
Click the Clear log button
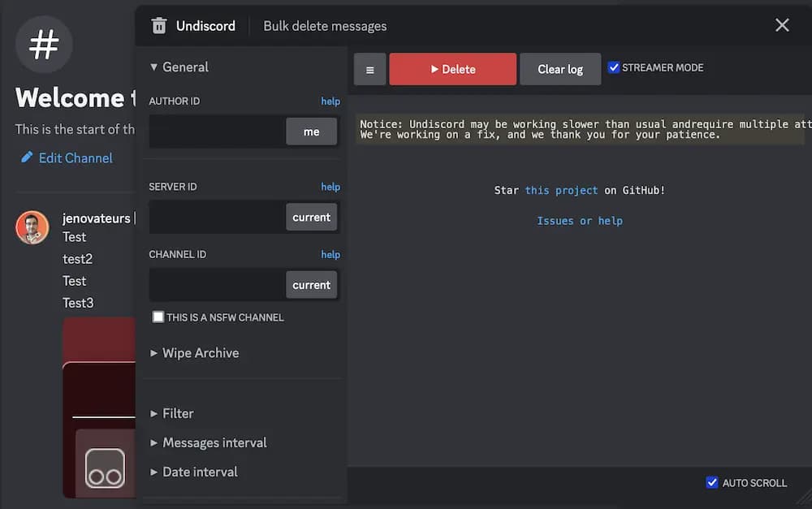point(560,70)
